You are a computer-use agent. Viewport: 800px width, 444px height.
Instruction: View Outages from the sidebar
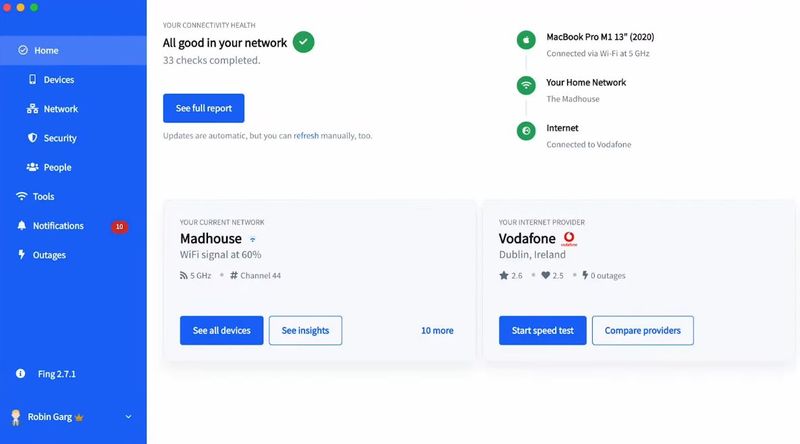click(x=48, y=255)
